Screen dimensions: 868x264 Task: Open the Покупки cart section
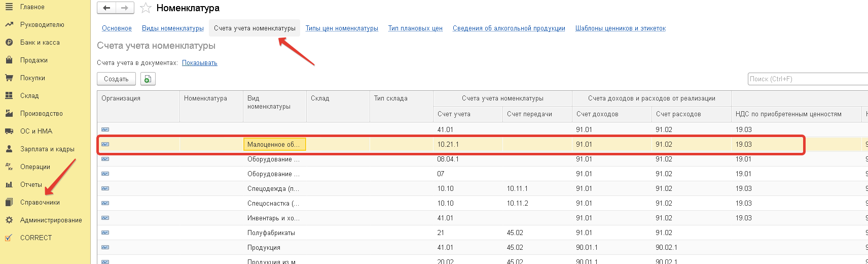coord(32,78)
